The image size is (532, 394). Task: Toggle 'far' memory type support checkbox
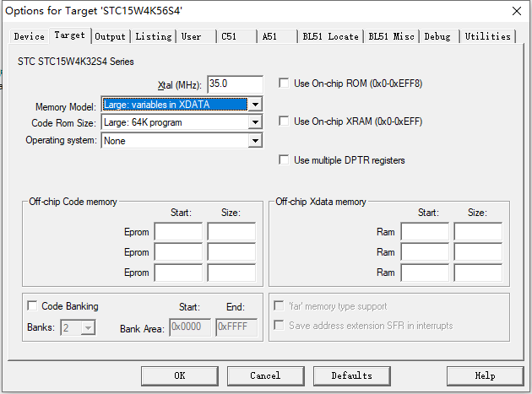[279, 306]
